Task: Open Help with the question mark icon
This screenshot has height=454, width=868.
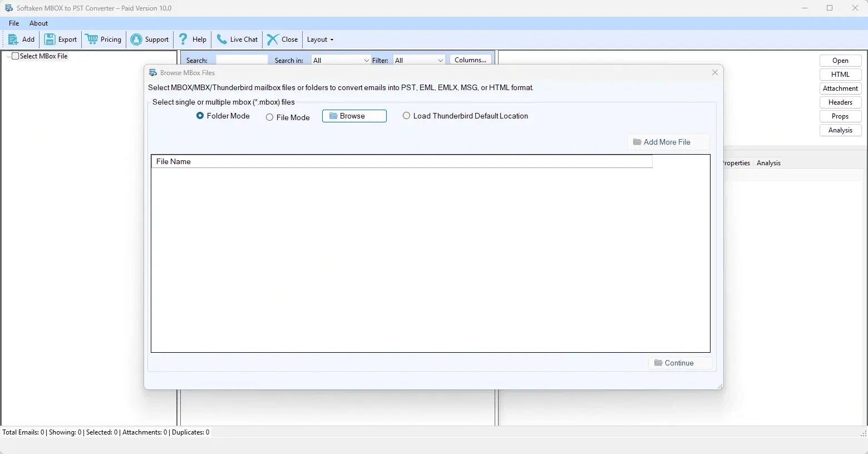Action: [x=183, y=39]
